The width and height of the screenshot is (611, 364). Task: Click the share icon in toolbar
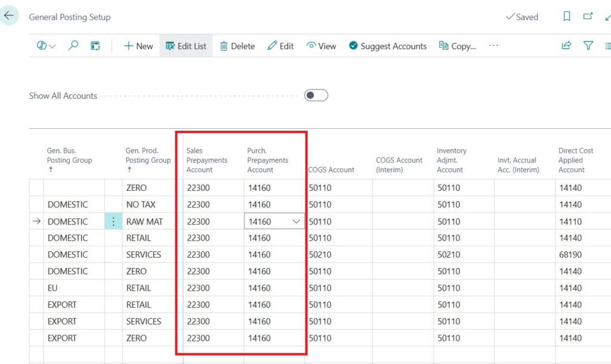coord(566,46)
